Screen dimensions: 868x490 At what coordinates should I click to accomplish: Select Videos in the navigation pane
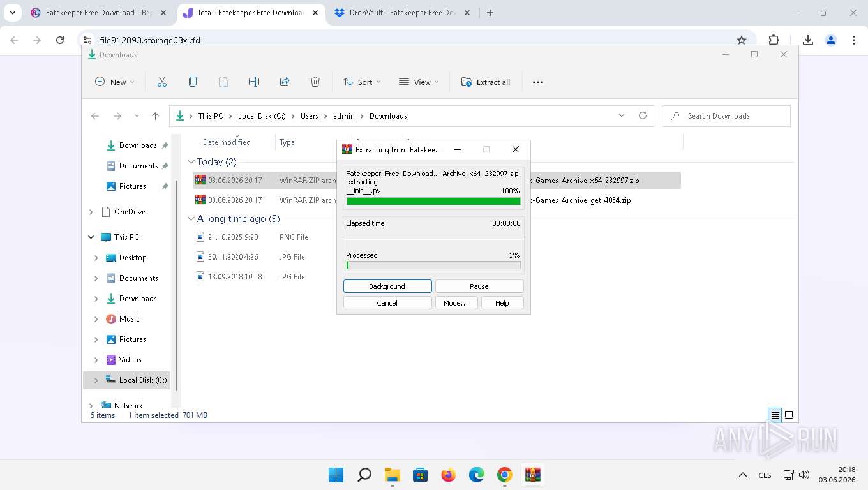(x=130, y=359)
